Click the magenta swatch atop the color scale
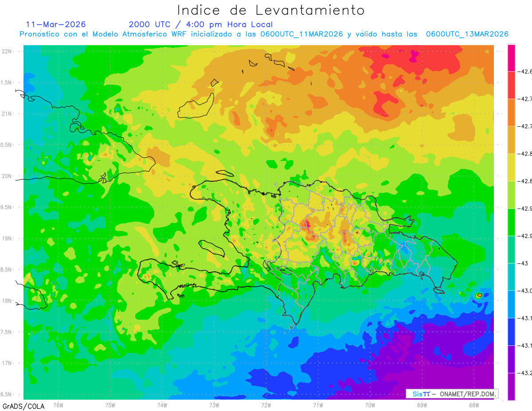The width and height of the screenshot is (532, 411). (511, 58)
